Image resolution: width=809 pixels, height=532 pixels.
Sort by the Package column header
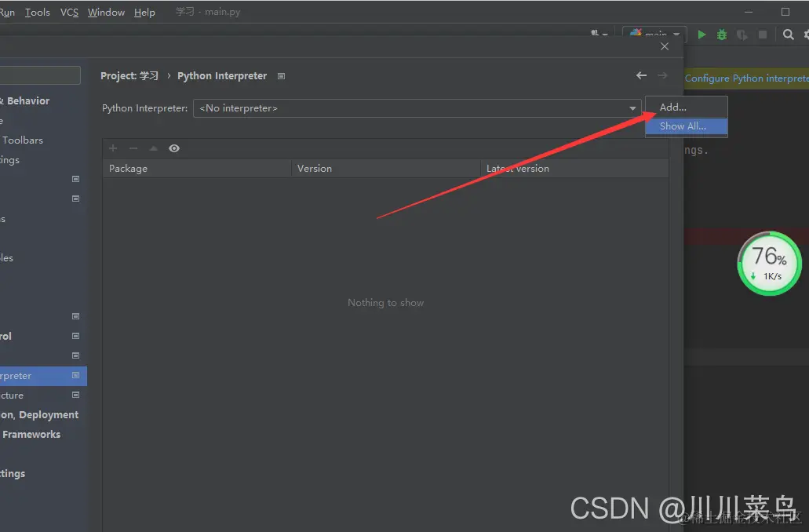pos(197,168)
